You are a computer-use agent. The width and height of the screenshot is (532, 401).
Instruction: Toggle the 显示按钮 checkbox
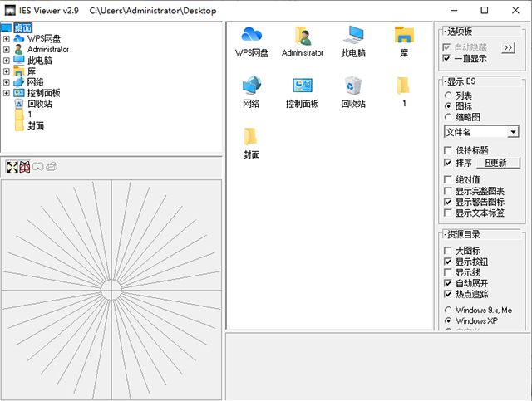448,262
